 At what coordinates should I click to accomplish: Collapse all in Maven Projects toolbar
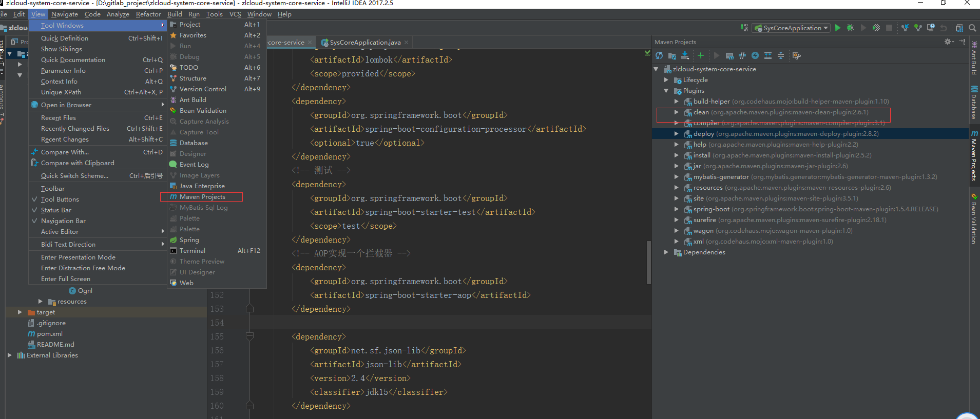click(x=781, y=55)
